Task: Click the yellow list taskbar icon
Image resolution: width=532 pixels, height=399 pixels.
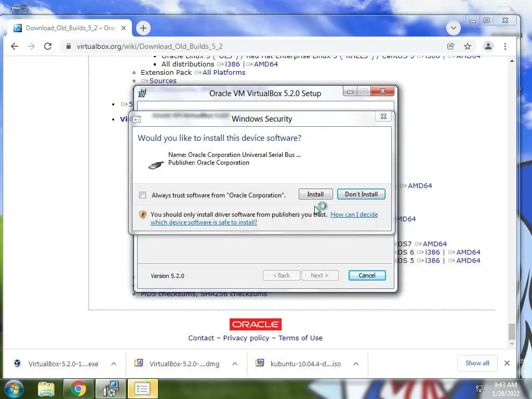Action: [143, 389]
